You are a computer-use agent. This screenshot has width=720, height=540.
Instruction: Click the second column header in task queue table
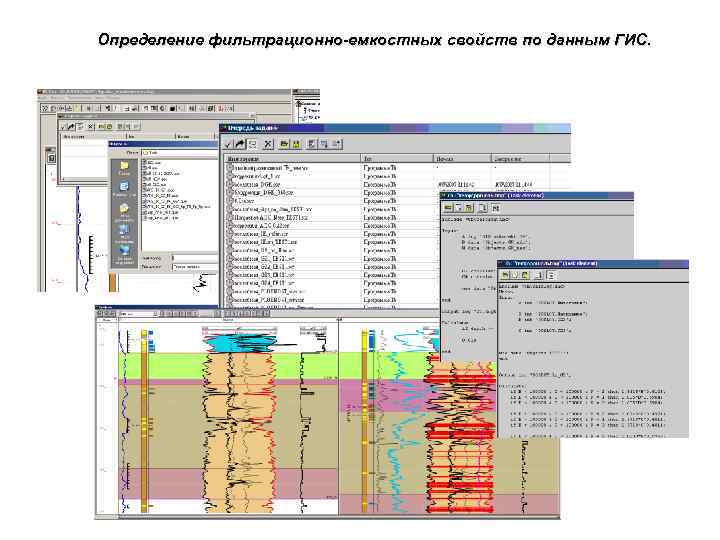(x=397, y=159)
